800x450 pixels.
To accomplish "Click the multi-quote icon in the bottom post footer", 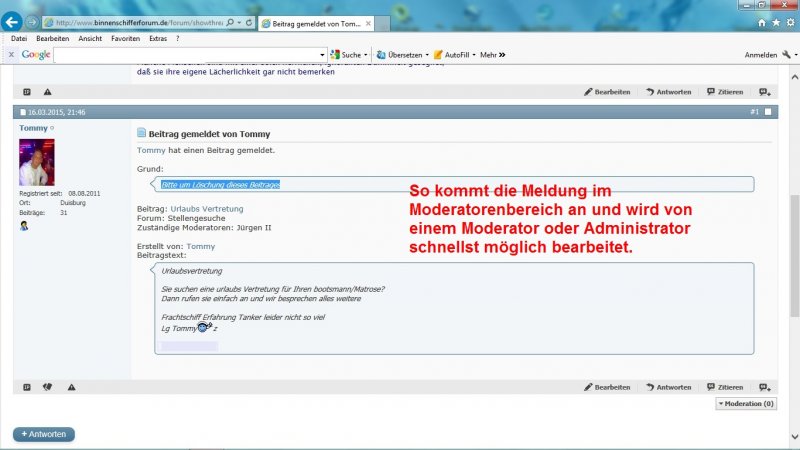I will pos(765,387).
